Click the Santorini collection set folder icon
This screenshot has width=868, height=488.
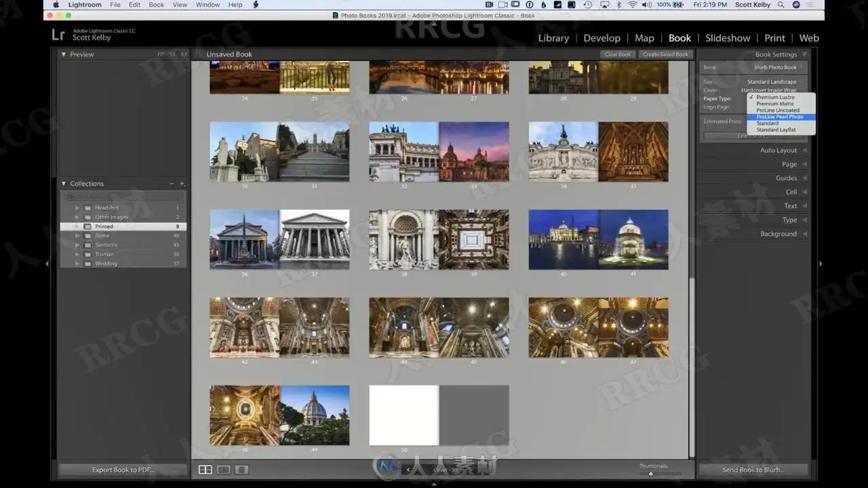[x=87, y=245]
